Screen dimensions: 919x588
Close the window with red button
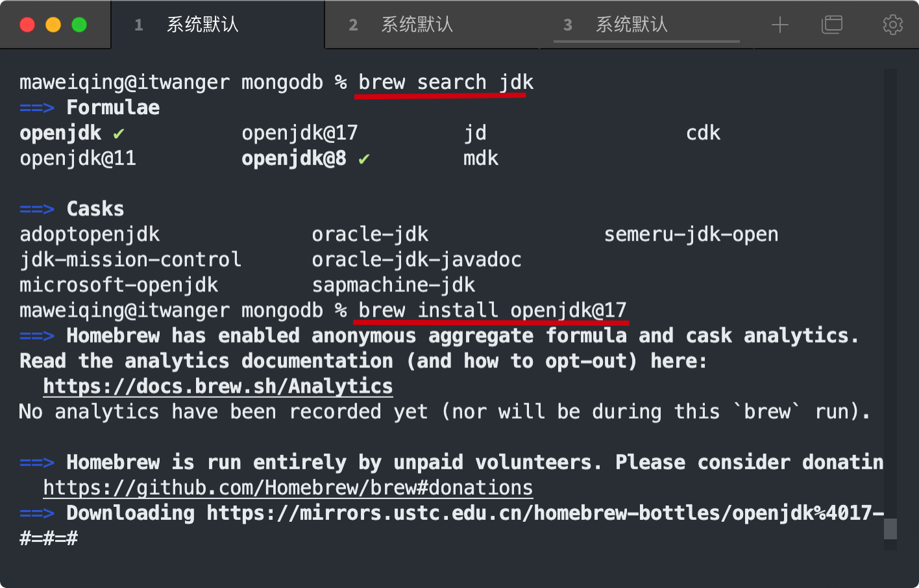(x=27, y=25)
